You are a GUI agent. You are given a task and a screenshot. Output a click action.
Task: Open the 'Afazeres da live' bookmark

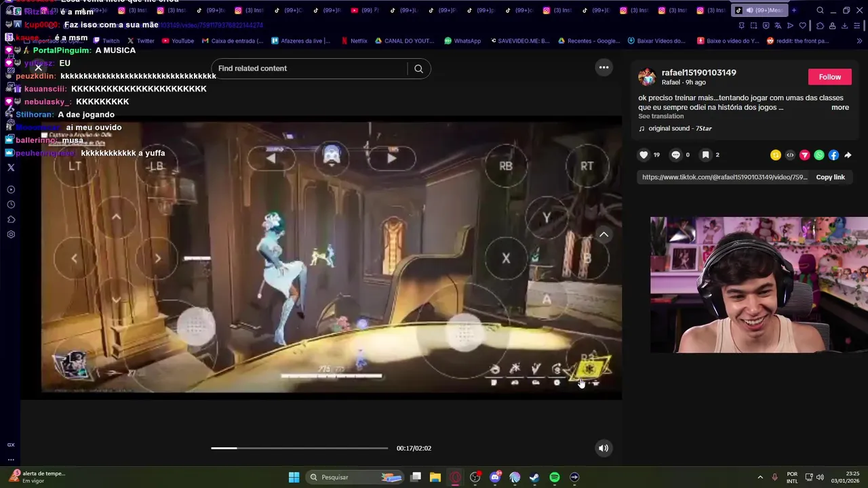[x=301, y=41]
